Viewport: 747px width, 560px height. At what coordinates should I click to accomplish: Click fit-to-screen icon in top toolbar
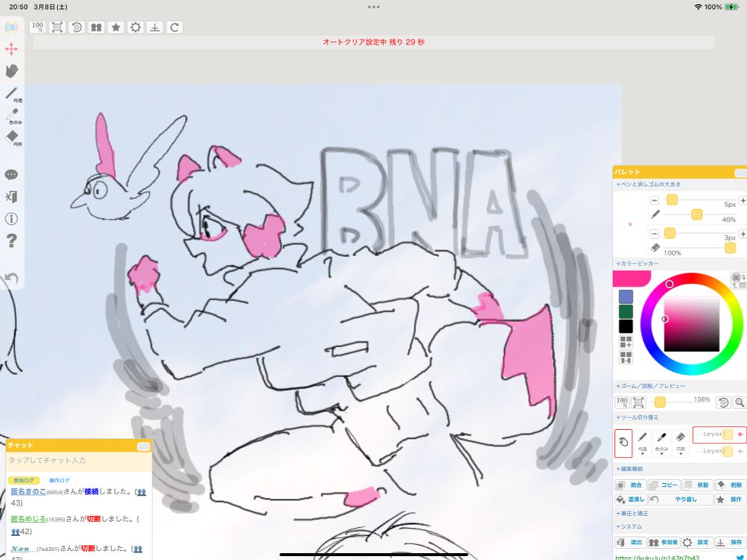58,27
